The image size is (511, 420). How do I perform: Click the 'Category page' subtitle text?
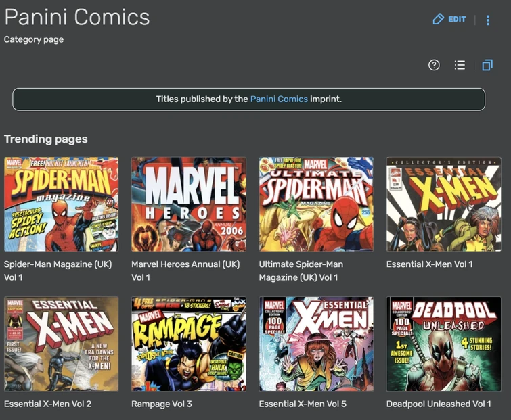[x=34, y=39]
